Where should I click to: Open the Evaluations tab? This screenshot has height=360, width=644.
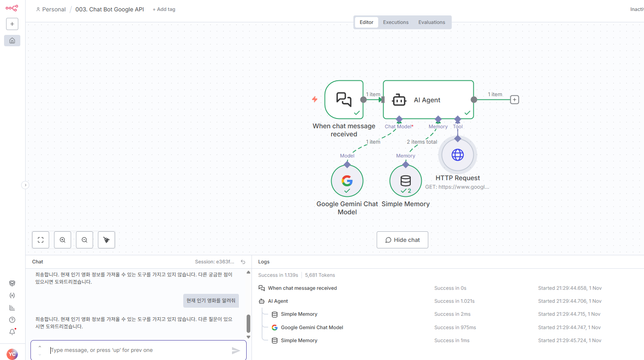[x=432, y=22]
